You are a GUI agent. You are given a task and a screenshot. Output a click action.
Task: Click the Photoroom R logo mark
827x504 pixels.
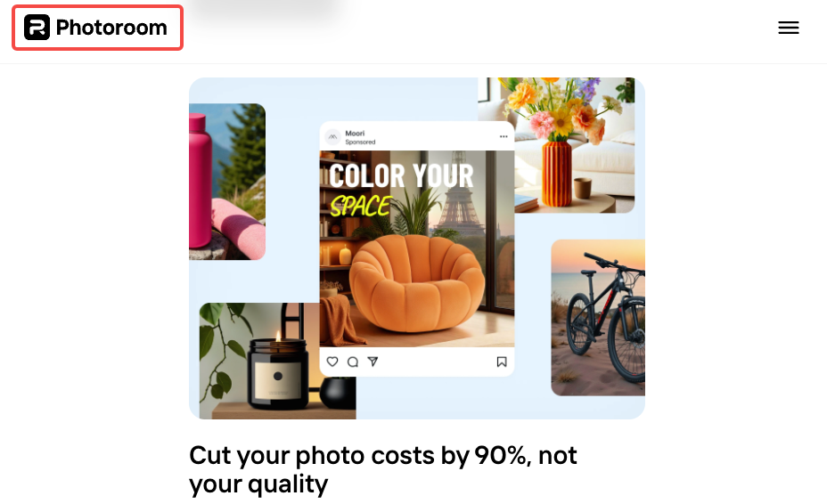(37, 28)
